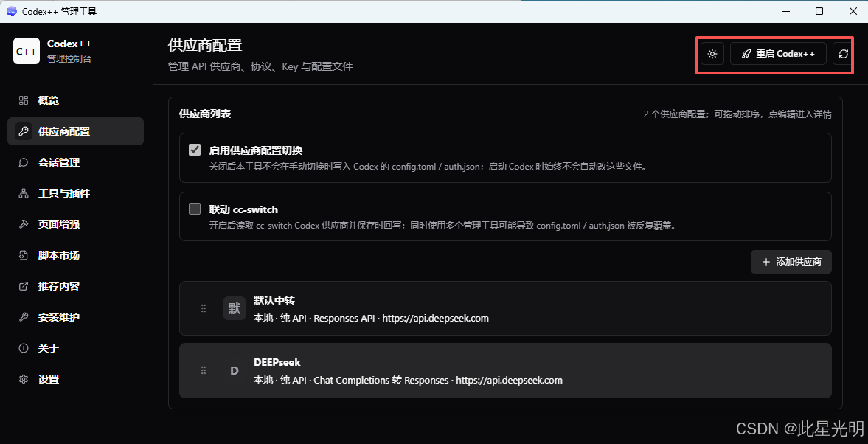Go to 安装维护 page

click(75, 317)
